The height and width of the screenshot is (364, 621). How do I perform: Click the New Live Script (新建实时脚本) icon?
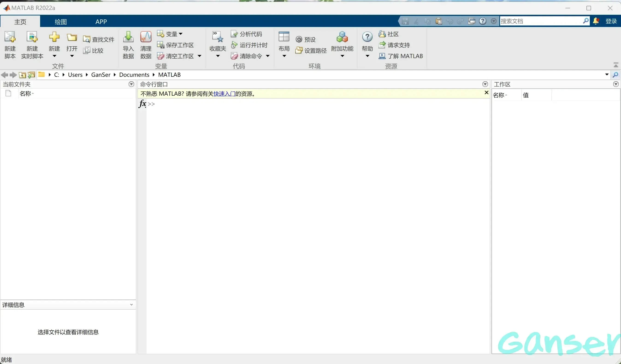32,37
